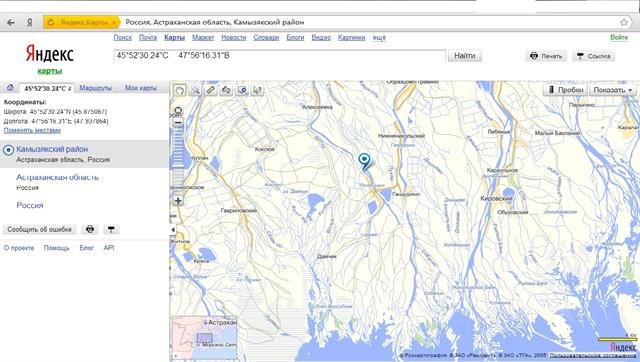Click the blue map placemark pin
This screenshot has width=640, height=362.
pyautogui.click(x=364, y=161)
